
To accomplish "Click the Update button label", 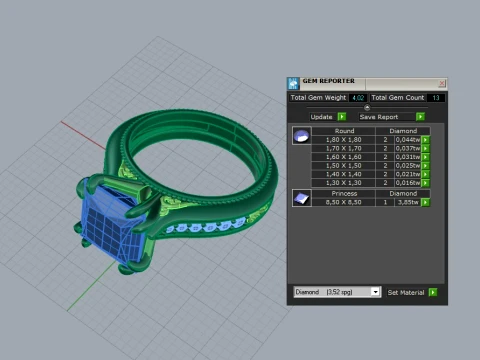I will [x=321, y=117].
